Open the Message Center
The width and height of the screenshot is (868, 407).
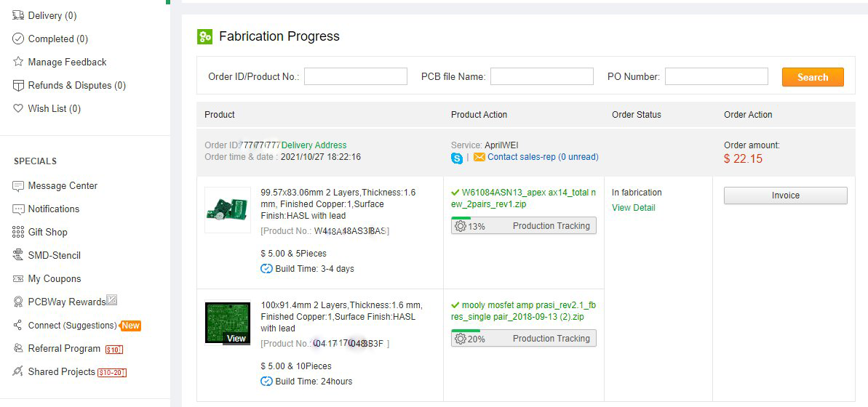(x=63, y=186)
